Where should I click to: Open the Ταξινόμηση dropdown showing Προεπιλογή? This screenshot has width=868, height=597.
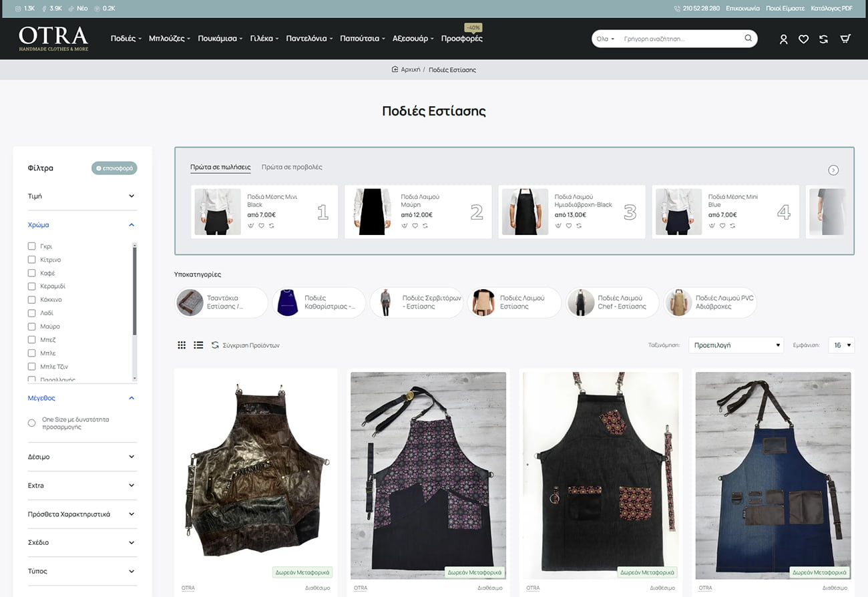click(x=736, y=345)
